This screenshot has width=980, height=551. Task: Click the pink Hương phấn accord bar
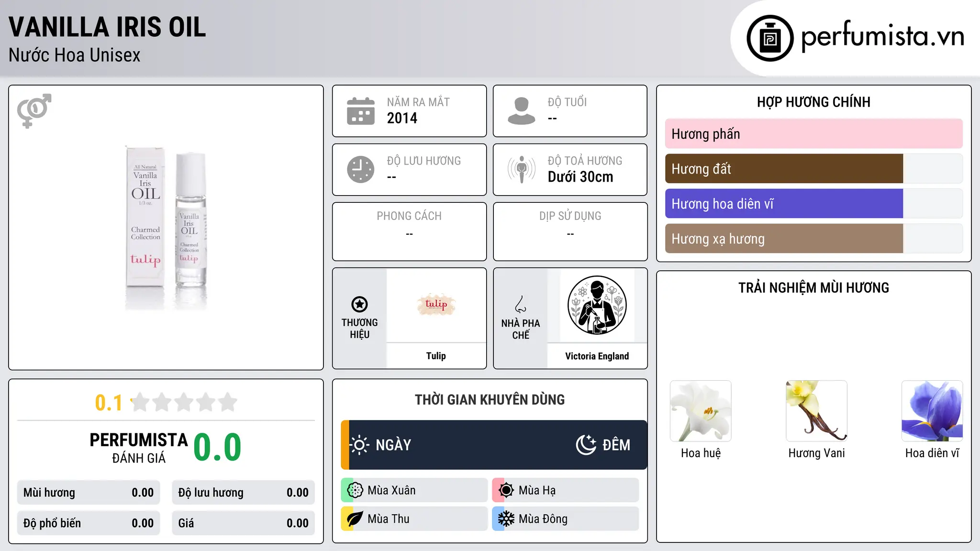(813, 134)
